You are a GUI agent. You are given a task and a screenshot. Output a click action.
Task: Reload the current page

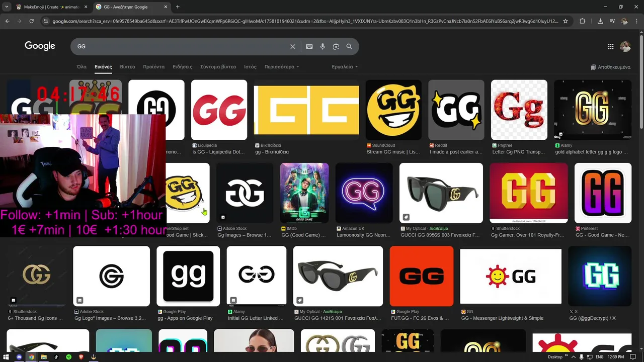pyautogui.click(x=31, y=21)
